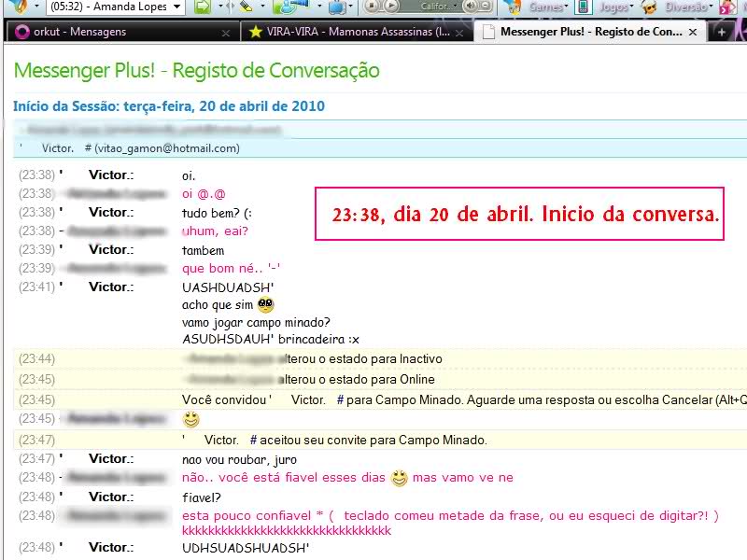Click the highlighter pen toolbar icon
This screenshot has width=747, height=560.
(246, 7)
